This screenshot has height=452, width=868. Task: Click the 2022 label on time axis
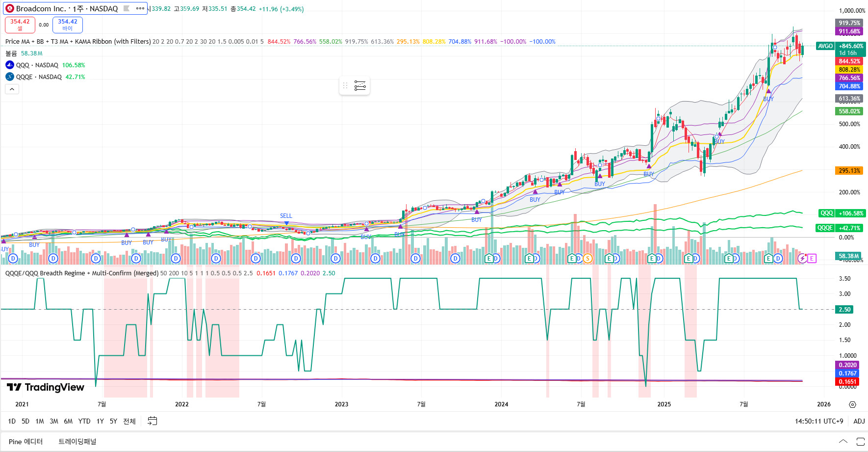pyautogui.click(x=181, y=404)
